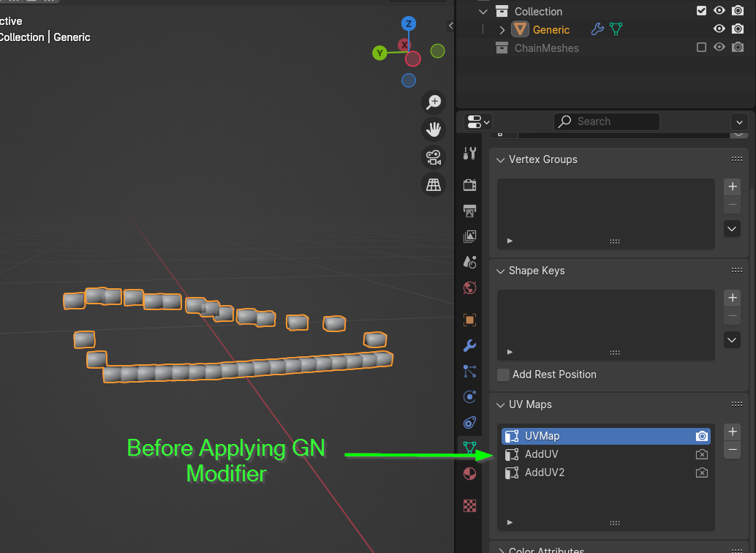The width and height of the screenshot is (756, 553).
Task: Enable the Add Rest Position checkbox
Action: [503, 375]
